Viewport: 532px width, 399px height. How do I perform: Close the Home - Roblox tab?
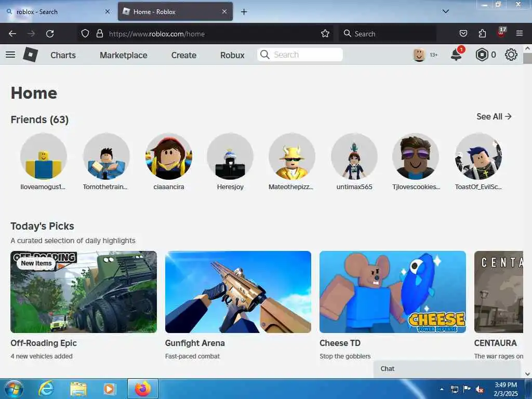click(224, 11)
